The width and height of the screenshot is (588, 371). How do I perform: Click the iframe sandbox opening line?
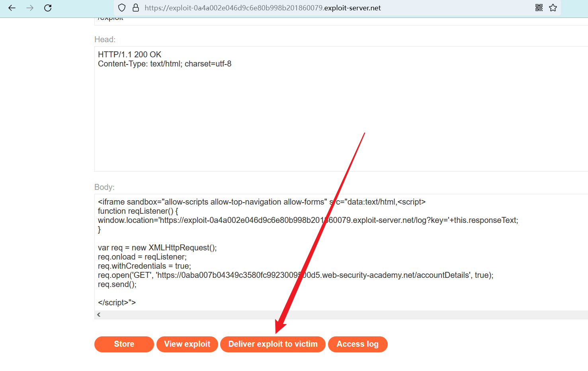[262, 202]
